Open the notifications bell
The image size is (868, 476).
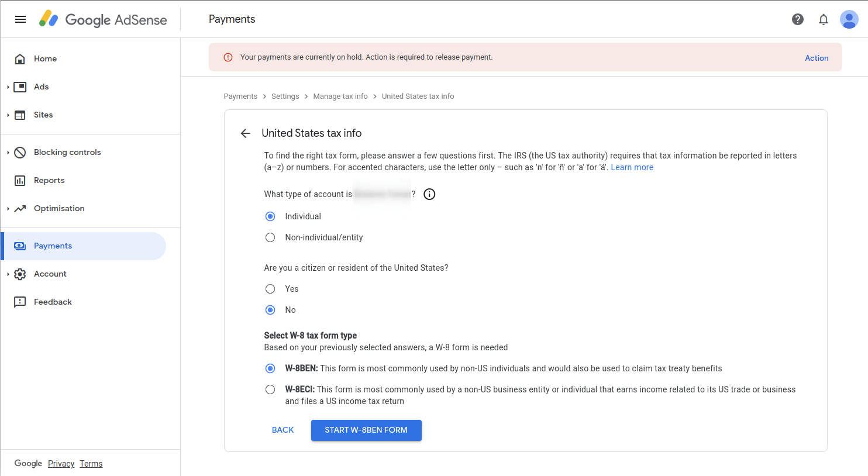pyautogui.click(x=824, y=19)
